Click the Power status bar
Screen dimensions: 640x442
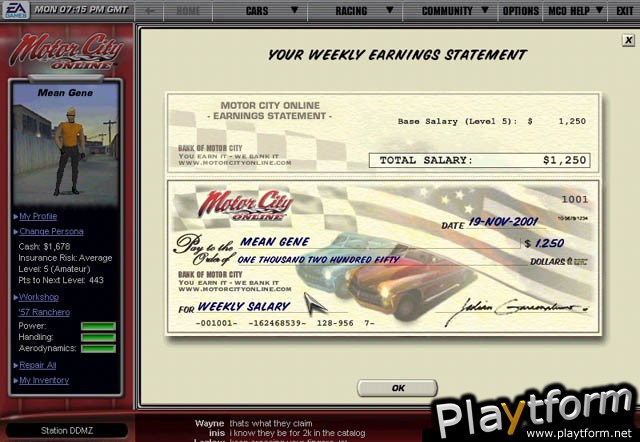tap(98, 326)
